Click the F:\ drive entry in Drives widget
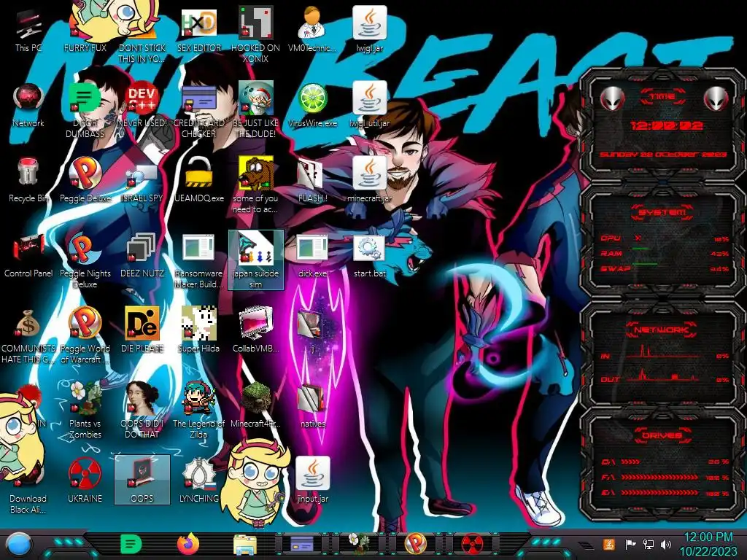 [x=665, y=477]
